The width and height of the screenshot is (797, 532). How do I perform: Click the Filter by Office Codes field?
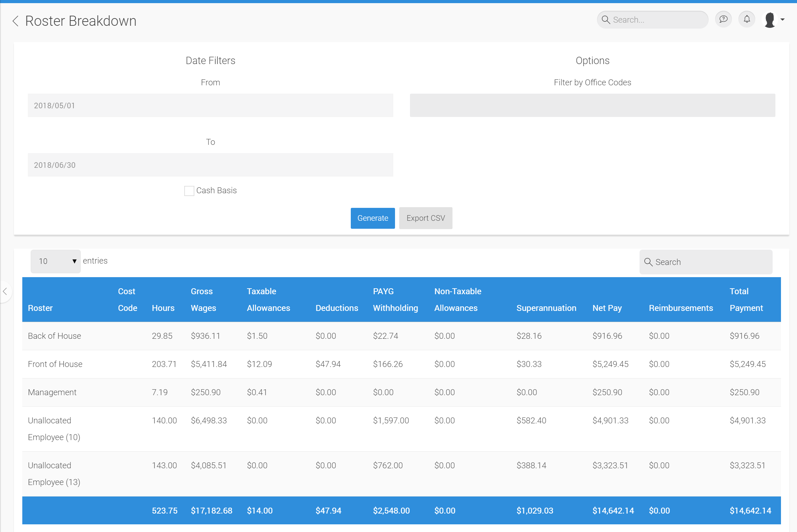592,105
